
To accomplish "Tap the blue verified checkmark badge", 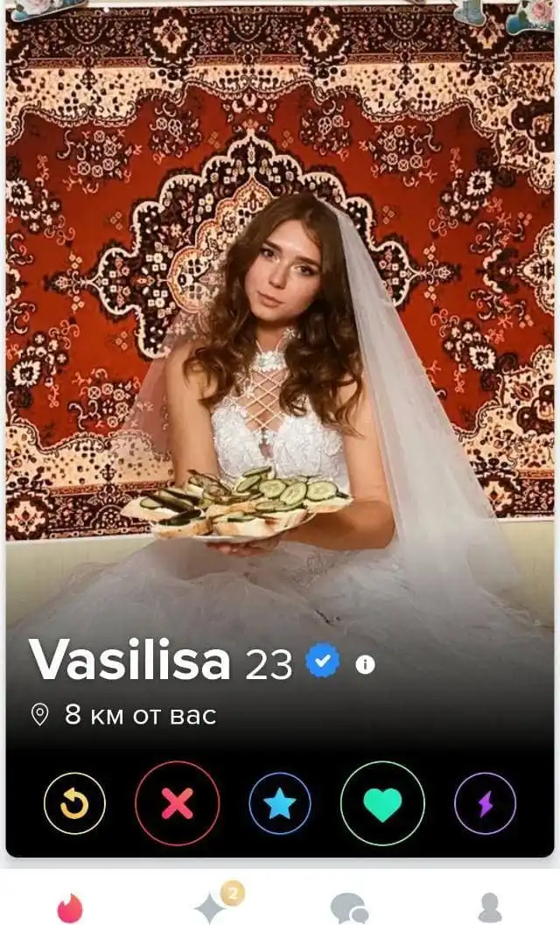I will (x=323, y=661).
